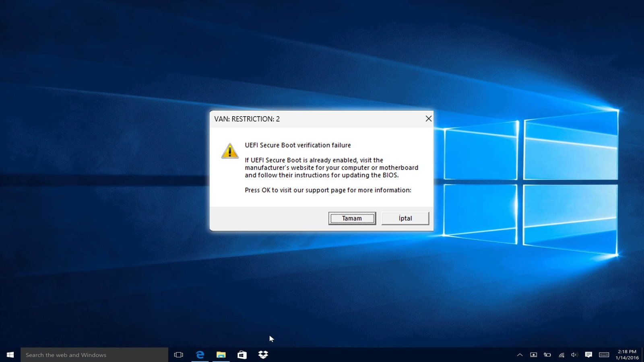This screenshot has height=362, width=644.
Task: Open the Action Center notifications icon
Action: 588,355
